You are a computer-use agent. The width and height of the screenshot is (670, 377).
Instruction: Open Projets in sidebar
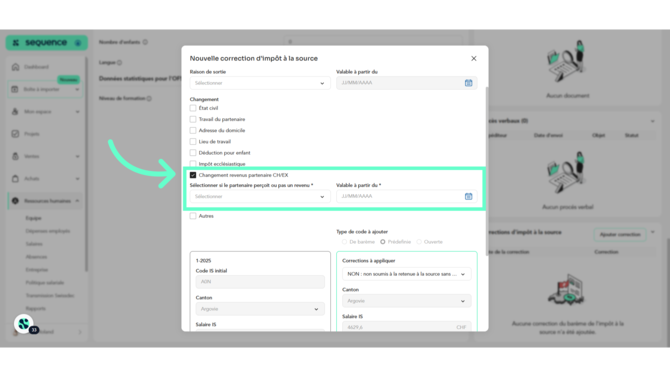point(32,134)
